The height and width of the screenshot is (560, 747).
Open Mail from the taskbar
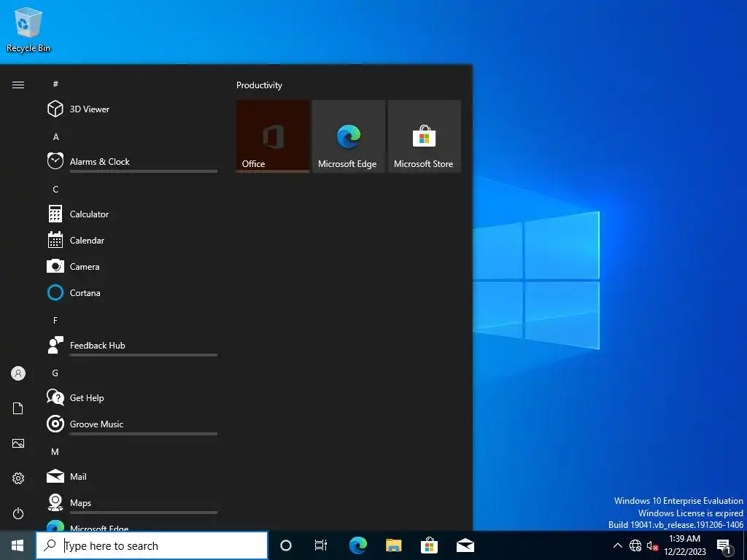465,545
